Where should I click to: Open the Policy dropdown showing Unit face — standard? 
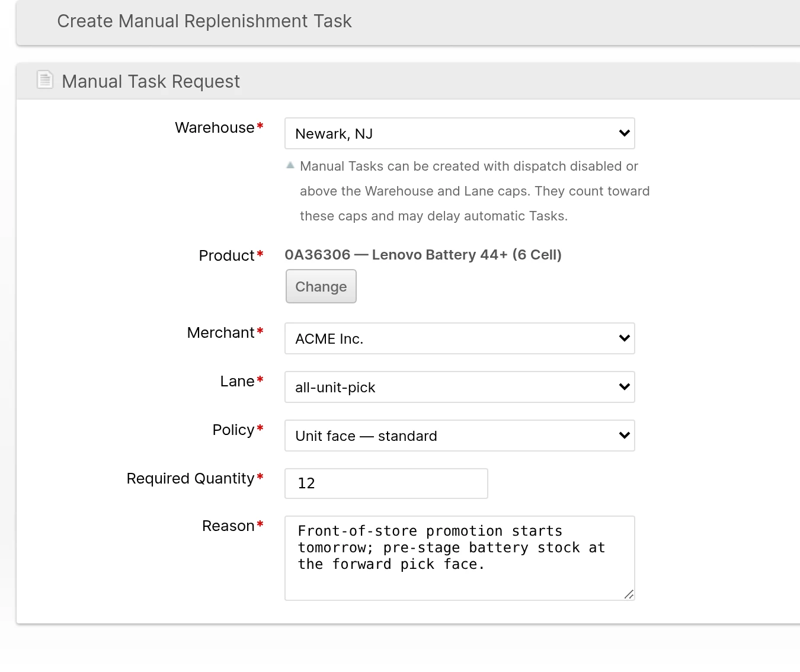coord(460,436)
